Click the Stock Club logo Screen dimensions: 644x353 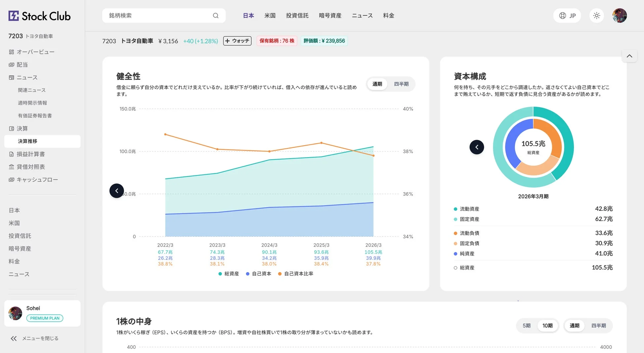(x=39, y=16)
